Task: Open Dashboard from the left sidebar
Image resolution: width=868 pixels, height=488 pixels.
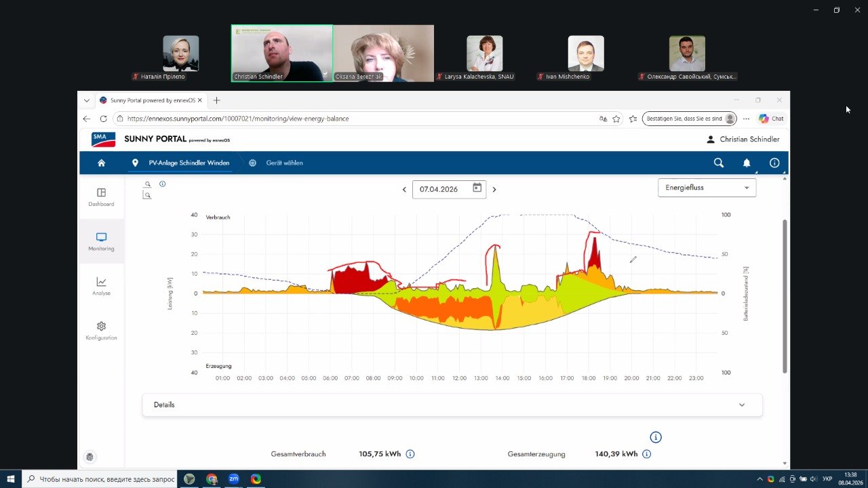Action: coord(101,197)
